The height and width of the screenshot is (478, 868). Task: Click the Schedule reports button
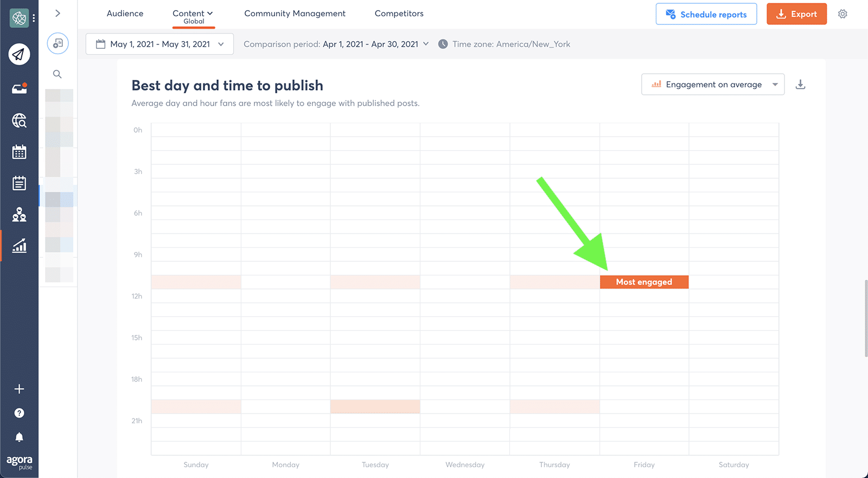tap(706, 14)
